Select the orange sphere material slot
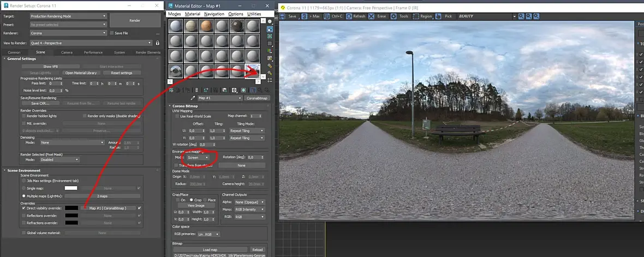 coord(206,26)
